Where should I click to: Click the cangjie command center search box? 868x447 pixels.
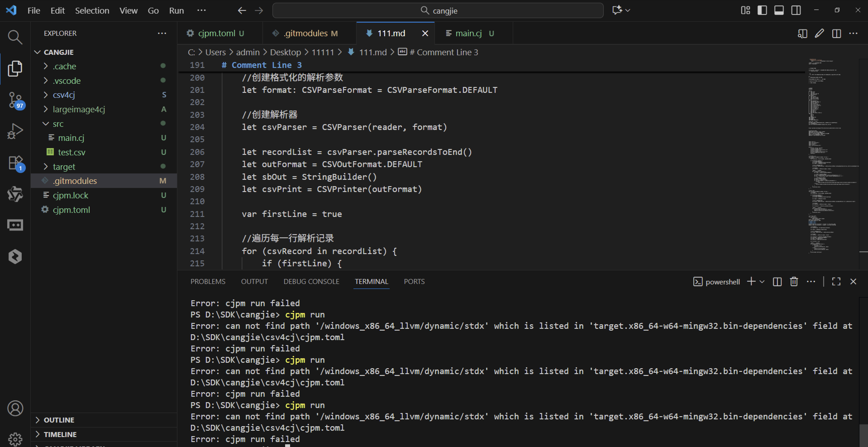click(438, 10)
